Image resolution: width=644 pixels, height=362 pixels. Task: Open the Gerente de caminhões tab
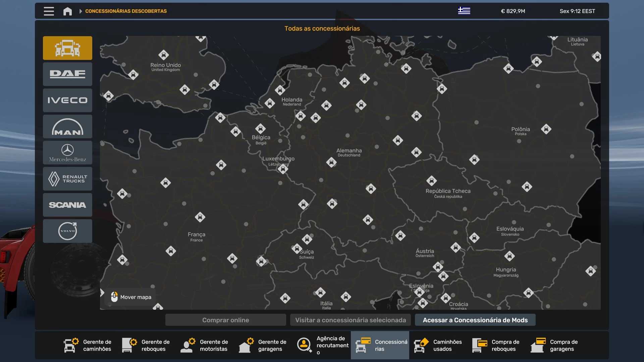pos(88,345)
